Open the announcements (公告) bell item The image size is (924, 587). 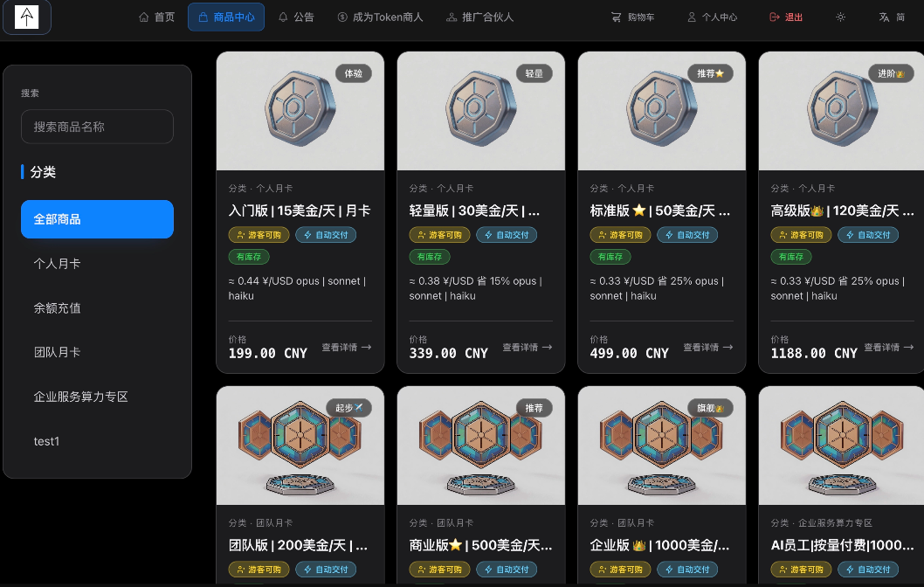coord(296,17)
